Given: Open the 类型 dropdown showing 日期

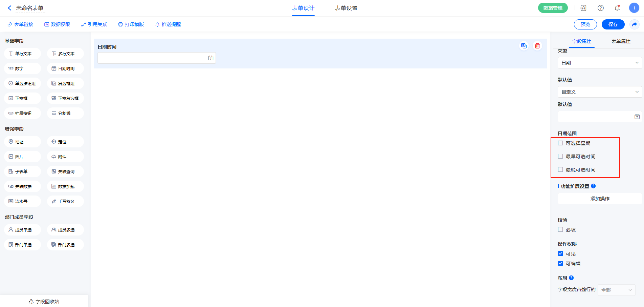Looking at the screenshot, I should pyautogui.click(x=599, y=63).
